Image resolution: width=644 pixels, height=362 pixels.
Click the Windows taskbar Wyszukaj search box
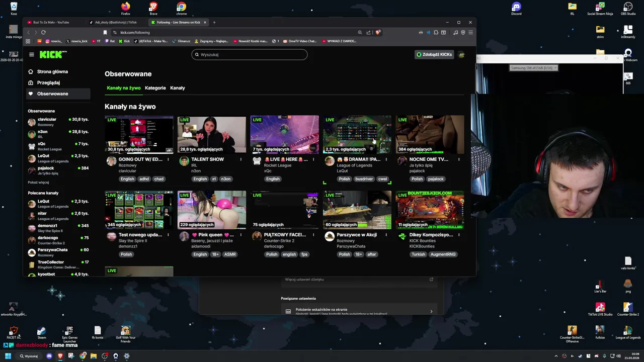point(29,356)
